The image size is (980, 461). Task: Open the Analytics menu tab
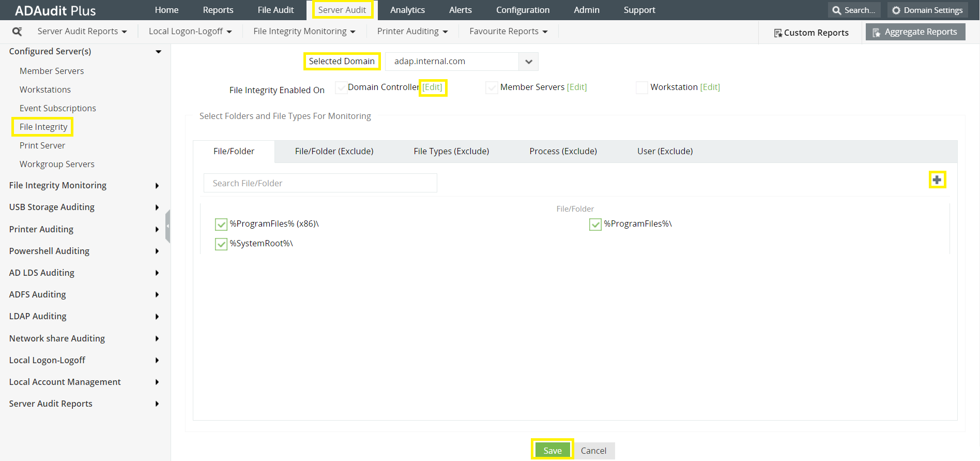407,10
